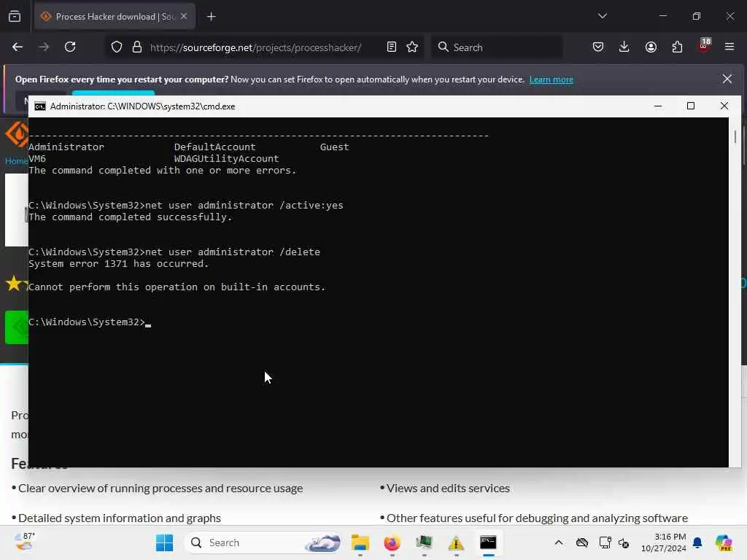Open the Firefox hamburger menu
The height and width of the screenshot is (560, 747).
(x=729, y=47)
